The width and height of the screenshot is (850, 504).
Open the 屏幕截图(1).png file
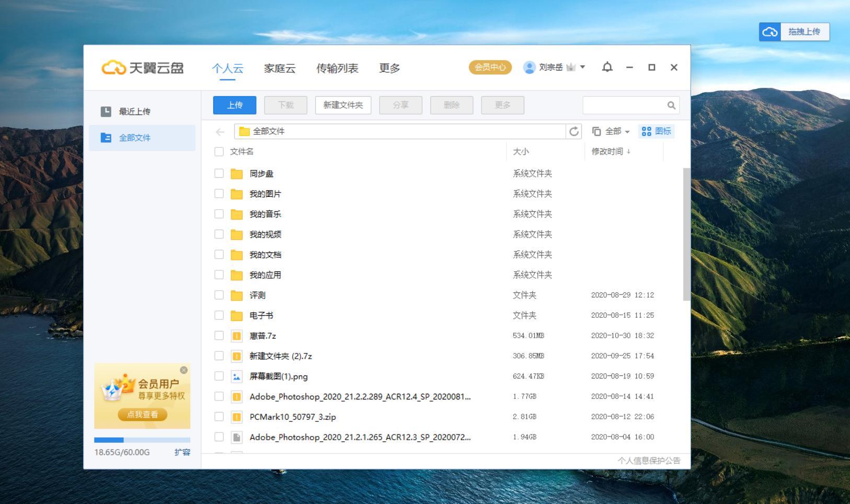tap(279, 376)
